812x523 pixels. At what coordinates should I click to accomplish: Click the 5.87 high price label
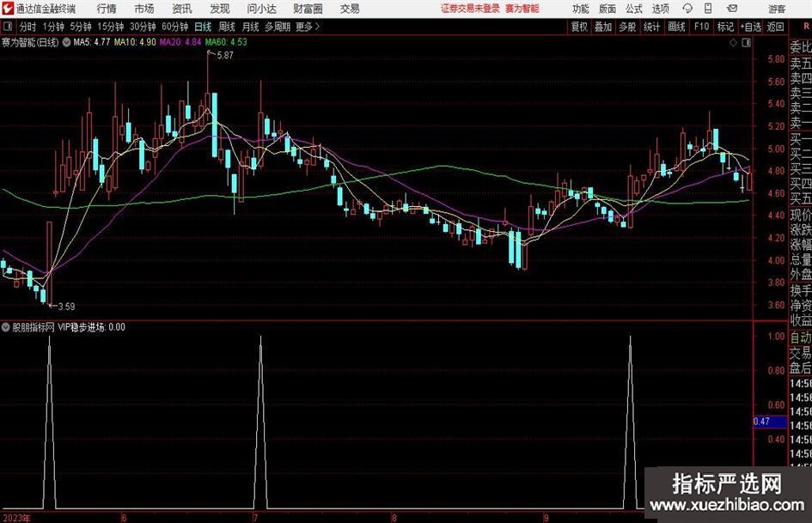(225, 56)
